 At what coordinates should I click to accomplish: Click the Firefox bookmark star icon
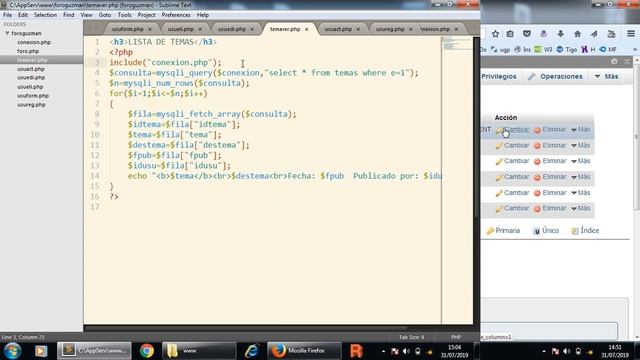[x=495, y=34]
